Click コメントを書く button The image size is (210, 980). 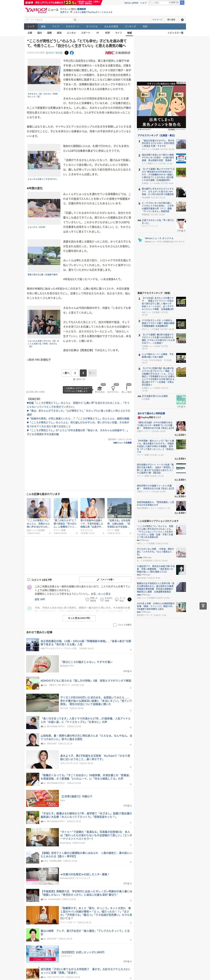105,580
